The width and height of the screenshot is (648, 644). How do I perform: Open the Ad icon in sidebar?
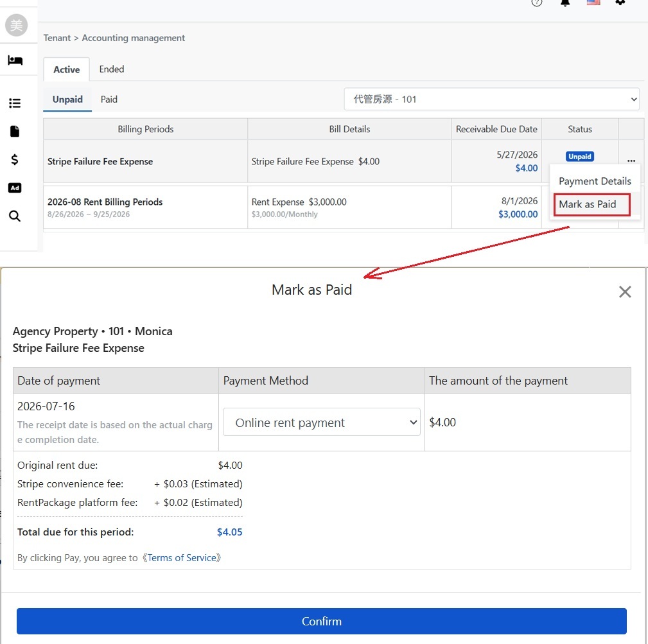click(15, 188)
